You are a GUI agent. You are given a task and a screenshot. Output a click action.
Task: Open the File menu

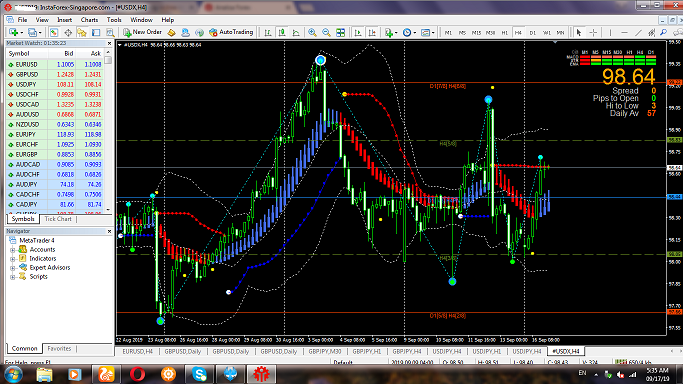pyautogui.click(x=22, y=20)
